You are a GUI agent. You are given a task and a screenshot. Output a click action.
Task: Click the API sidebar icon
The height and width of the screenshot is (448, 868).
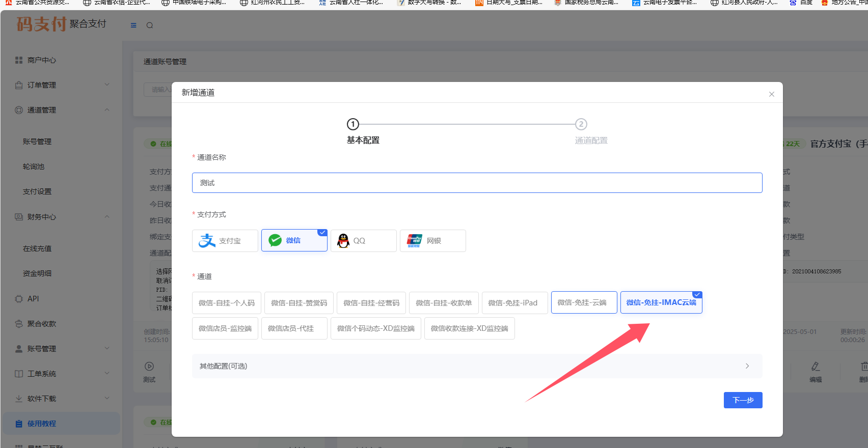click(x=19, y=299)
